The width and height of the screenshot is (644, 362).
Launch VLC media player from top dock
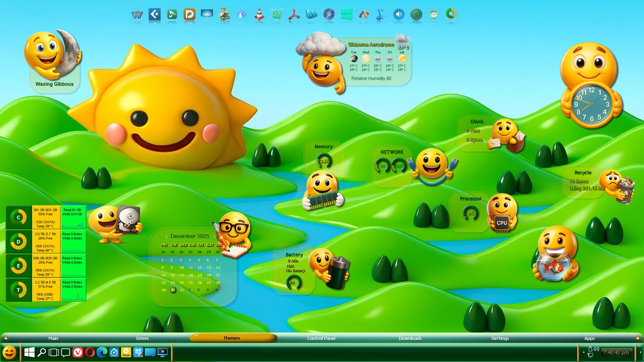[x=259, y=14]
